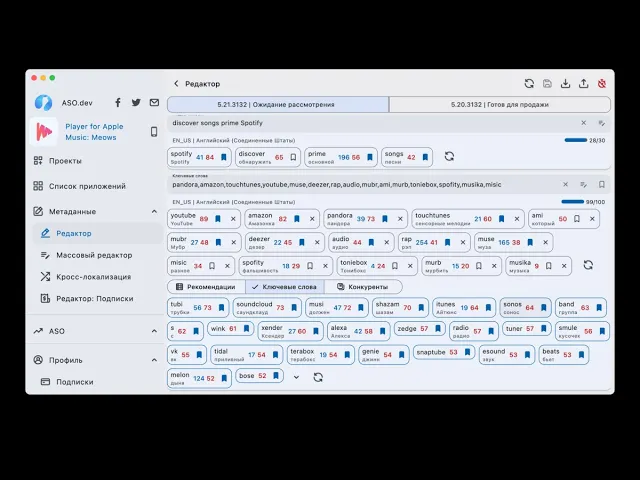Toggle the bookmark on the ami chip
The height and width of the screenshot is (480, 640).
click(x=577, y=219)
